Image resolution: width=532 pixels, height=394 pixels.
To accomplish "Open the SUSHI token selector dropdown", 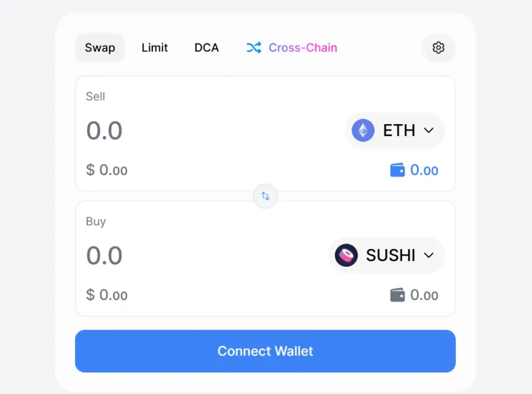I will [x=387, y=255].
